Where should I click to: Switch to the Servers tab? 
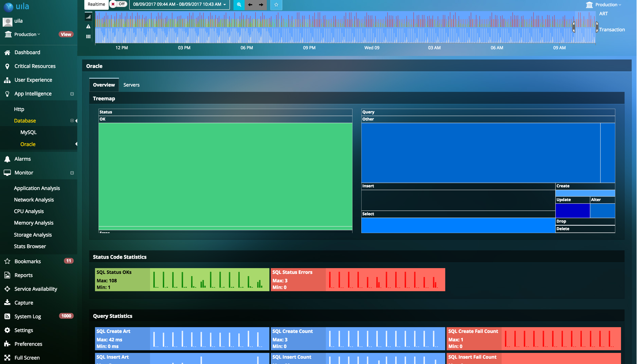[131, 85]
